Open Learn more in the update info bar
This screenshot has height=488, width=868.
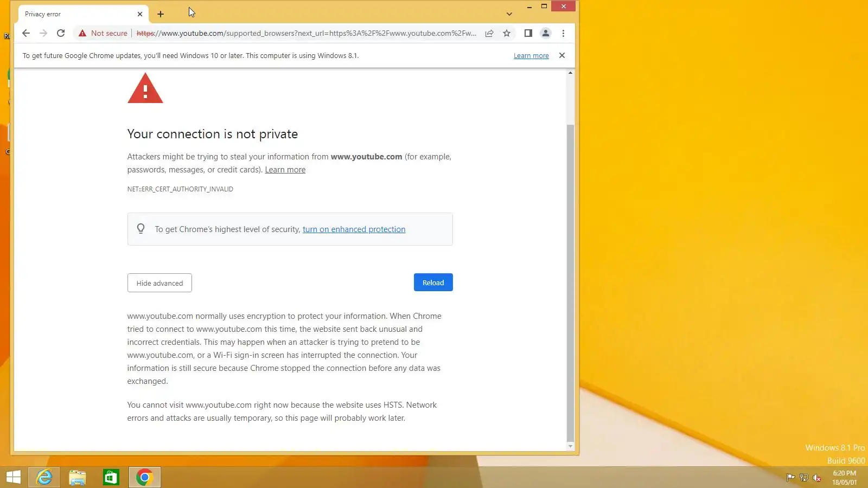(531, 56)
